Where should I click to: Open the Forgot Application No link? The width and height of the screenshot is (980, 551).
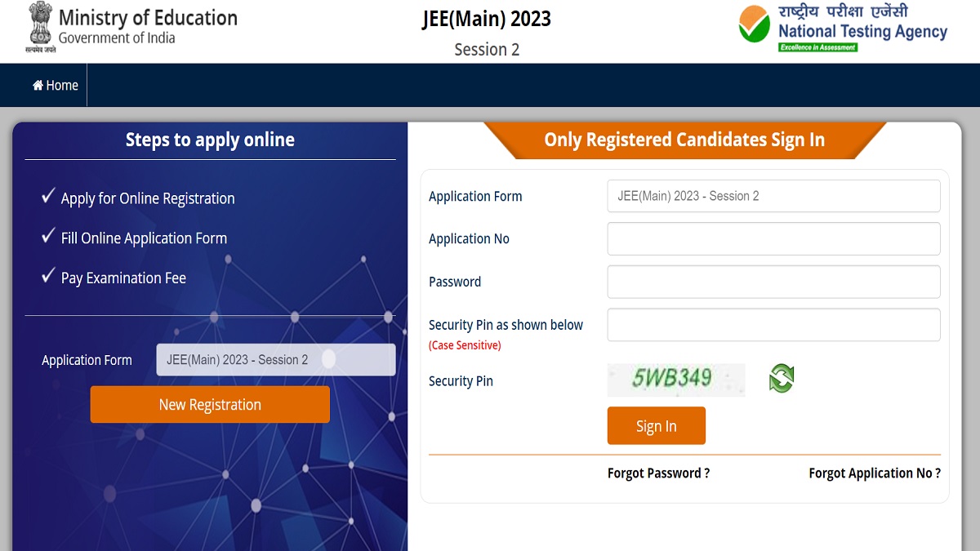pyautogui.click(x=875, y=473)
